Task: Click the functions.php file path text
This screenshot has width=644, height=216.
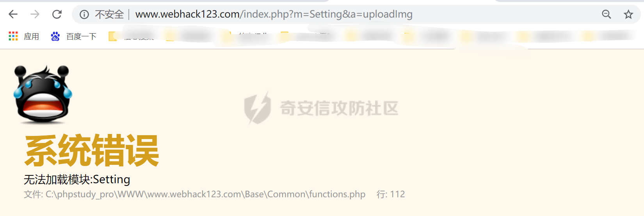Action: [x=195, y=194]
